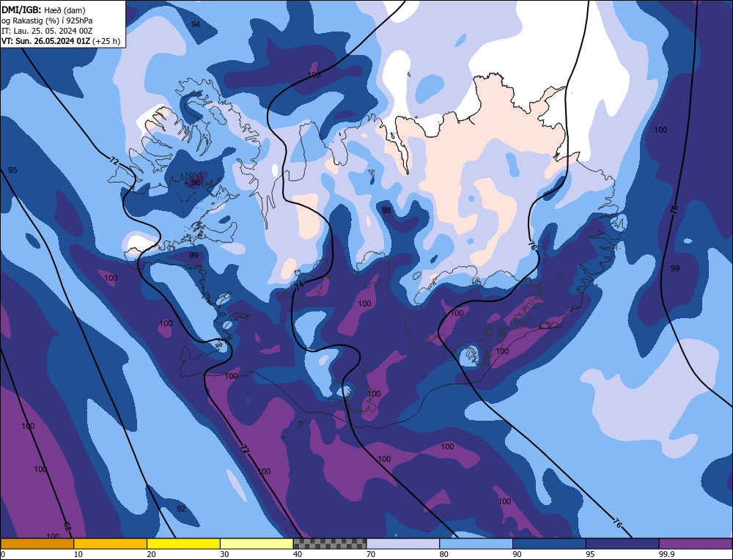Click the lavender 70–80 legend swatch
Image resolution: width=733 pixels, height=560 pixels.
click(403, 544)
